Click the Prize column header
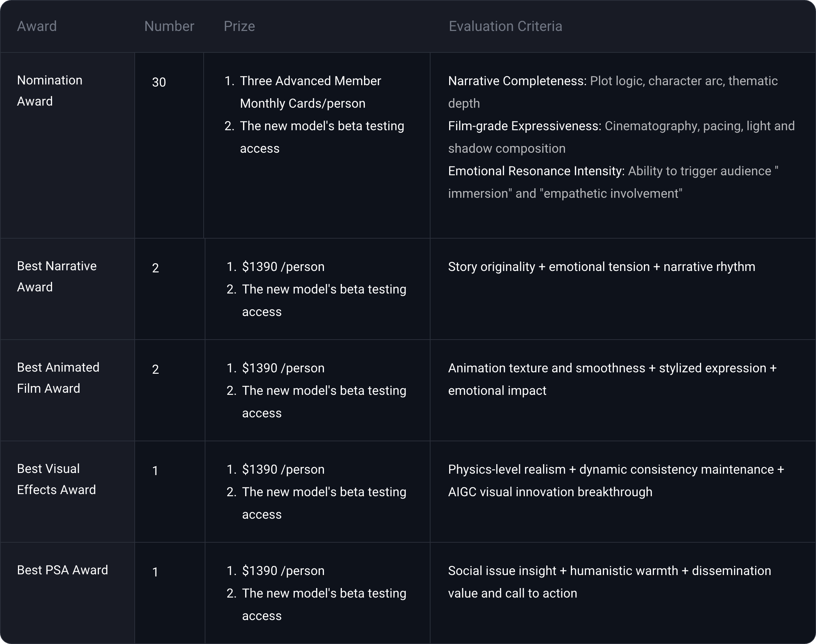 click(x=239, y=26)
